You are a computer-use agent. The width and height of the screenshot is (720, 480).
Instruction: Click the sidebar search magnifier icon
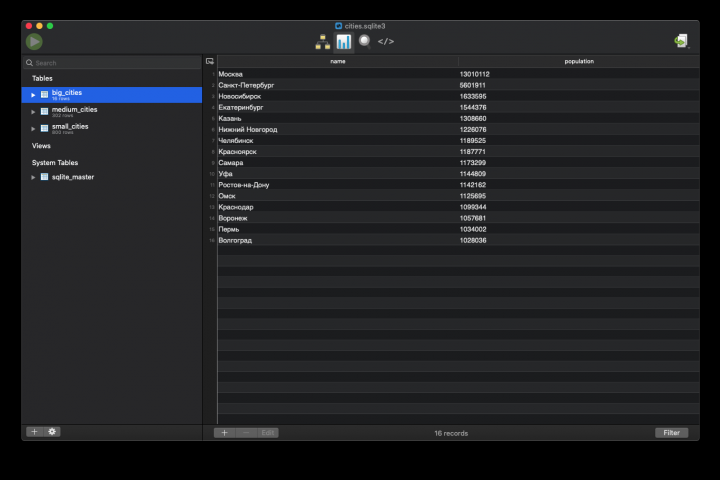point(29,63)
